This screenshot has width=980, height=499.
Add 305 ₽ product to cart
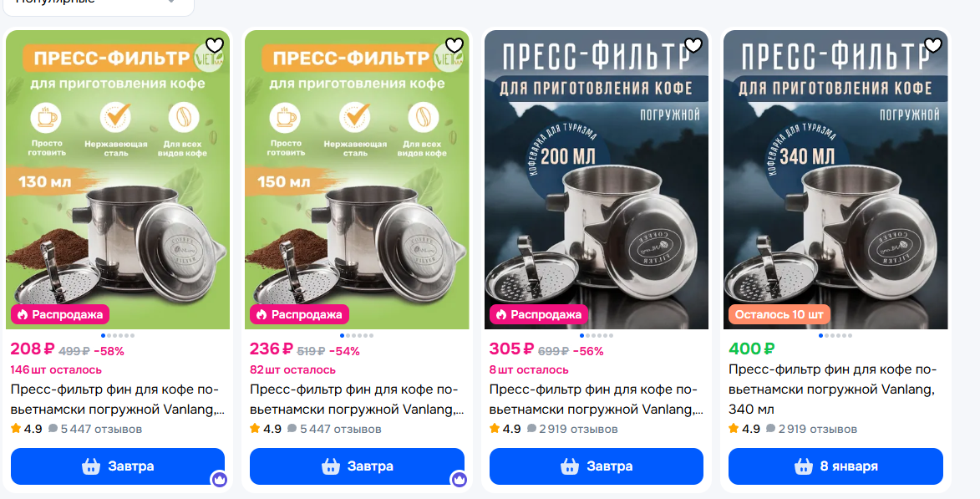coord(597,466)
